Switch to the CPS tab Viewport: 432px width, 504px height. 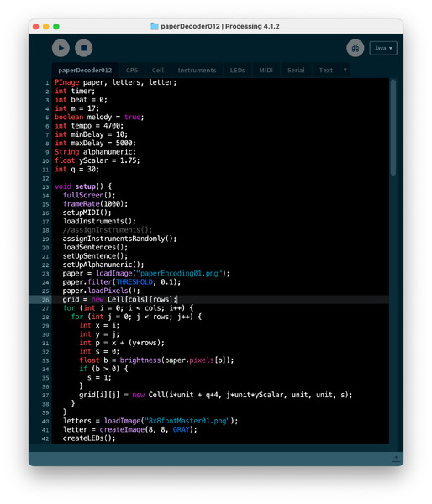tap(132, 70)
